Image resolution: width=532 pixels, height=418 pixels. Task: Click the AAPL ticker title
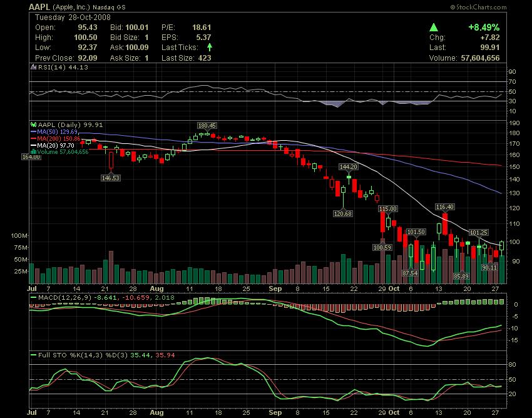tap(39, 7)
